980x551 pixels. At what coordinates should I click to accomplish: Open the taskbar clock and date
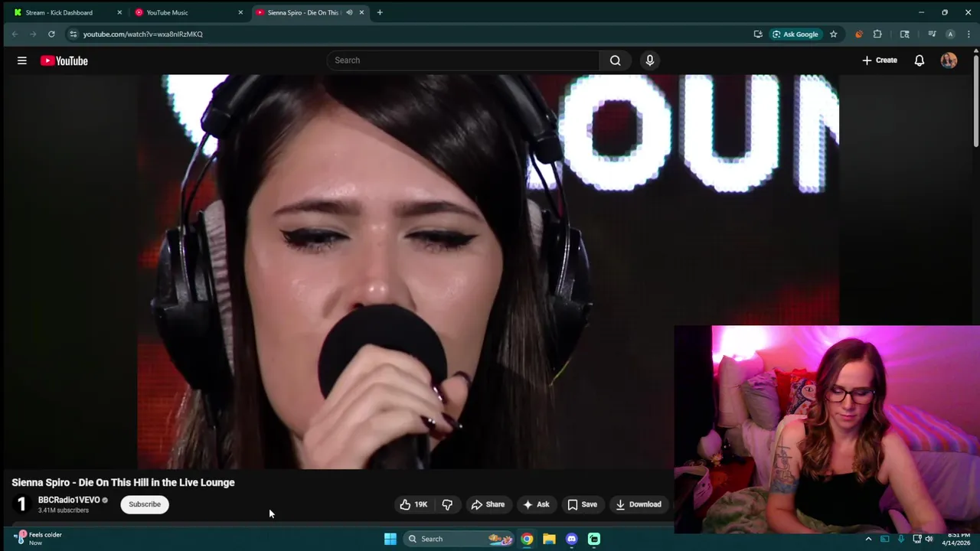[x=956, y=539]
